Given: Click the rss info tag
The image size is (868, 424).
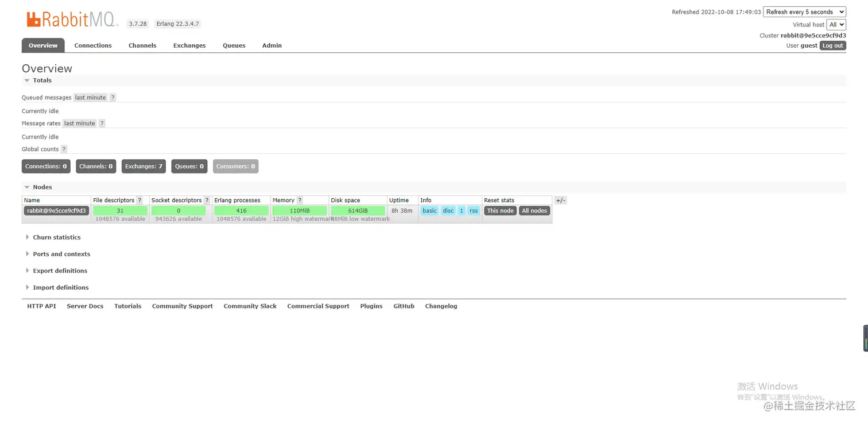Looking at the screenshot, I should (474, 211).
